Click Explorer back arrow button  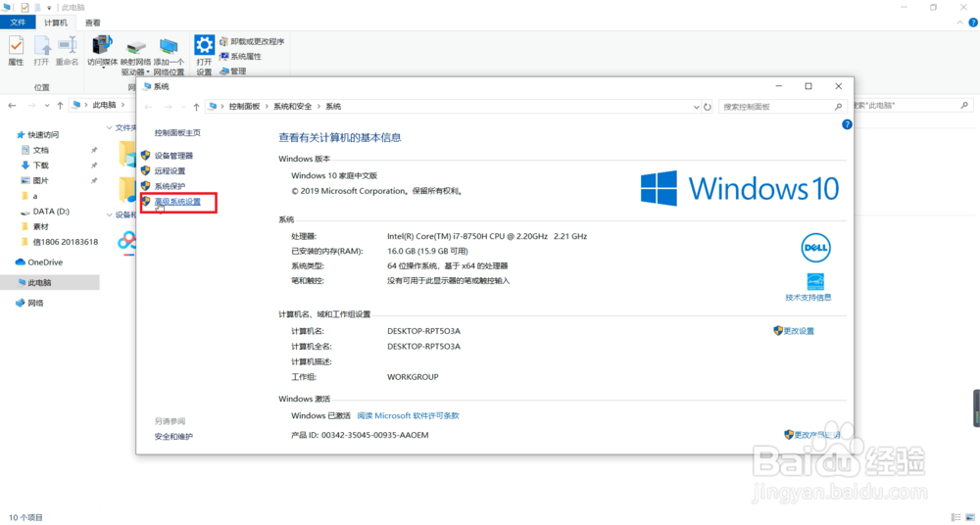click(x=12, y=106)
